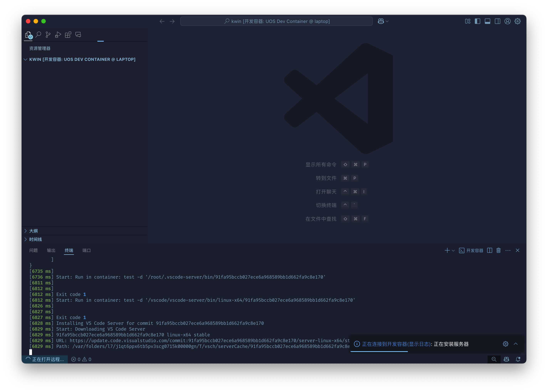Switch to the 输出 output tab
Screen dimensions: 548x392
51,250
